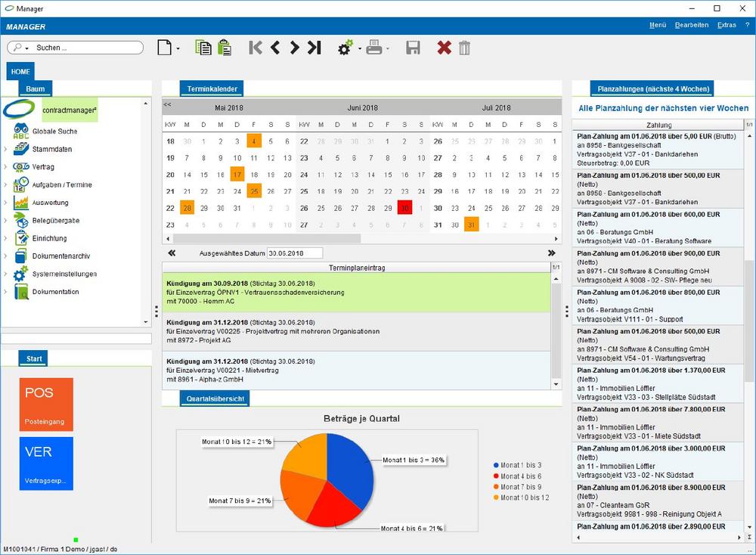Click the paste clipboard icon

click(225, 48)
